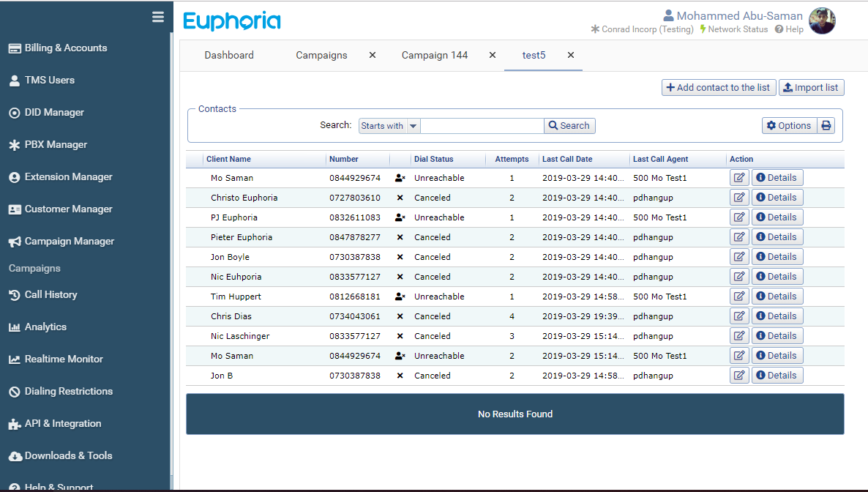
Task: Click into the contacts search text field
Action: (482, 126)
